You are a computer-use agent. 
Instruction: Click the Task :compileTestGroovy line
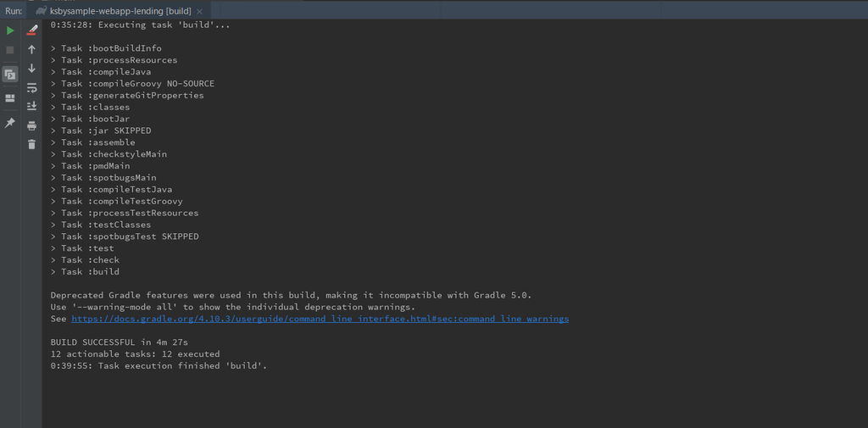coord(117,201)
